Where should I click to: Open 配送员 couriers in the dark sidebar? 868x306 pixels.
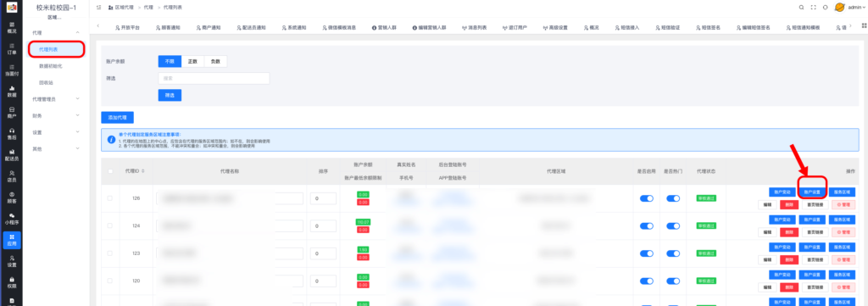click(12, 155)
